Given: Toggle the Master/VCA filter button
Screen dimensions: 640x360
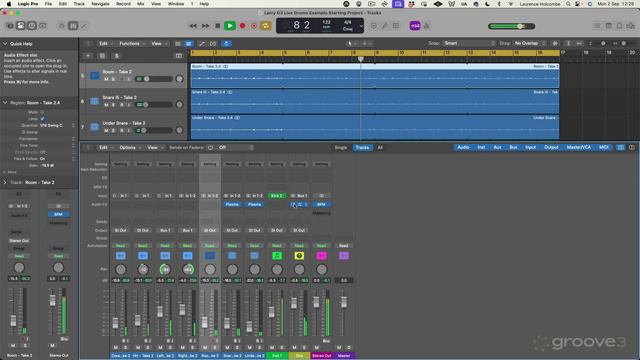Looking at the screenshot, I should point(579,147).
